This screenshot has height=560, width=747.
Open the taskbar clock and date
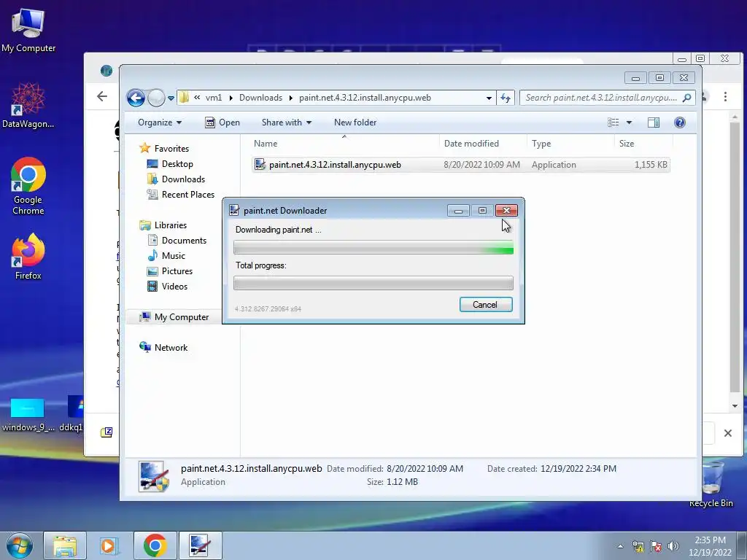click(x=710, y=546)
